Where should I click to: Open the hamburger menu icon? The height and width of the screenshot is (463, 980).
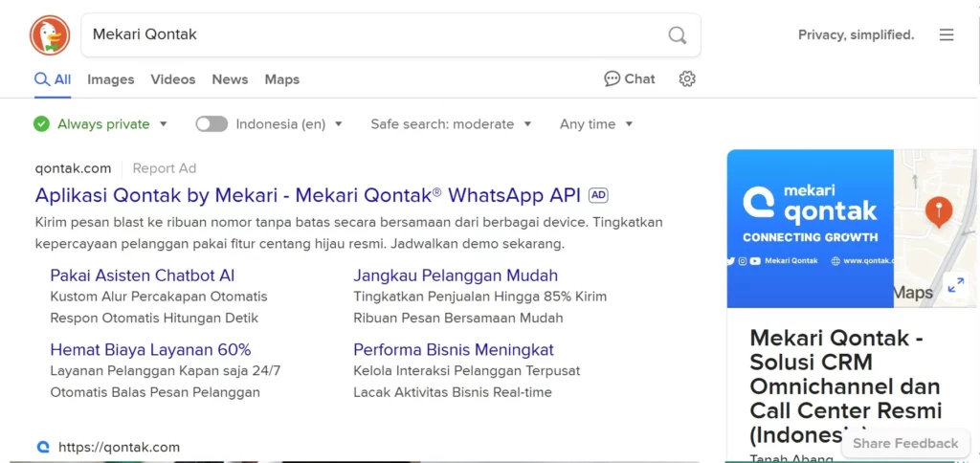947,35
